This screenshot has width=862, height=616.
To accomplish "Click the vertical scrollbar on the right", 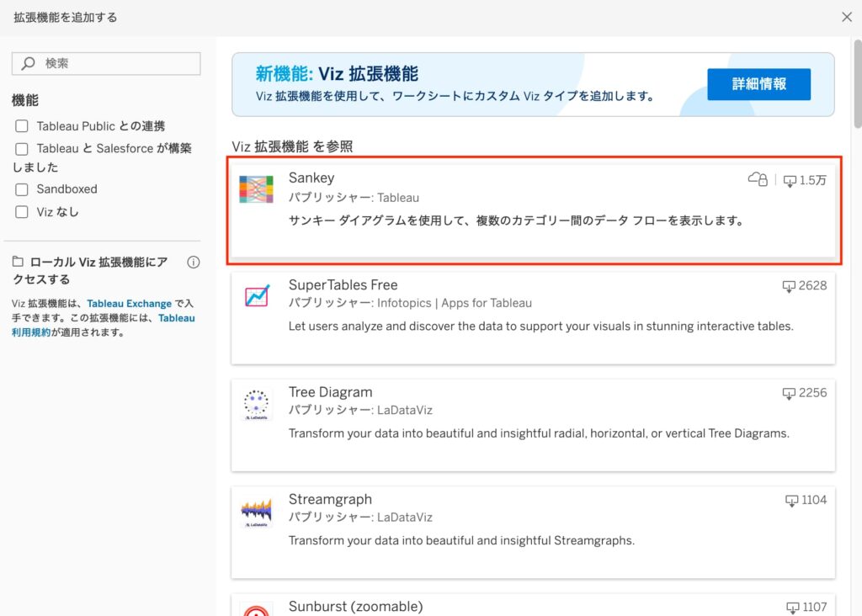I will (x=857, y=84).
